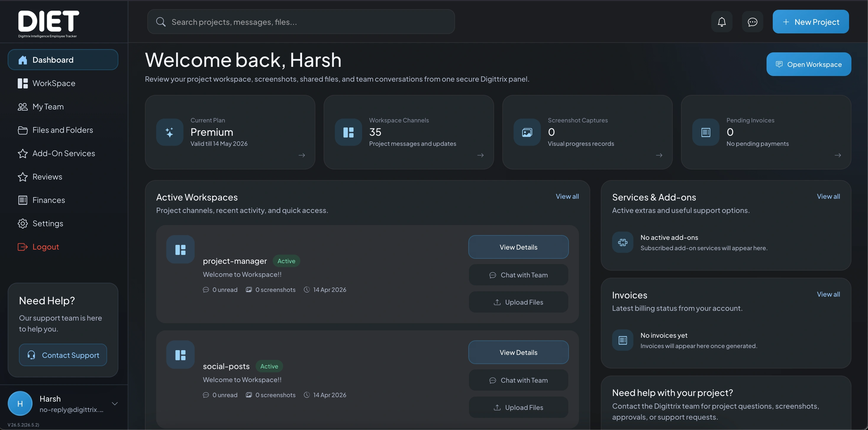View Details for project-manager workspace
868x430 pixels.
518,247
